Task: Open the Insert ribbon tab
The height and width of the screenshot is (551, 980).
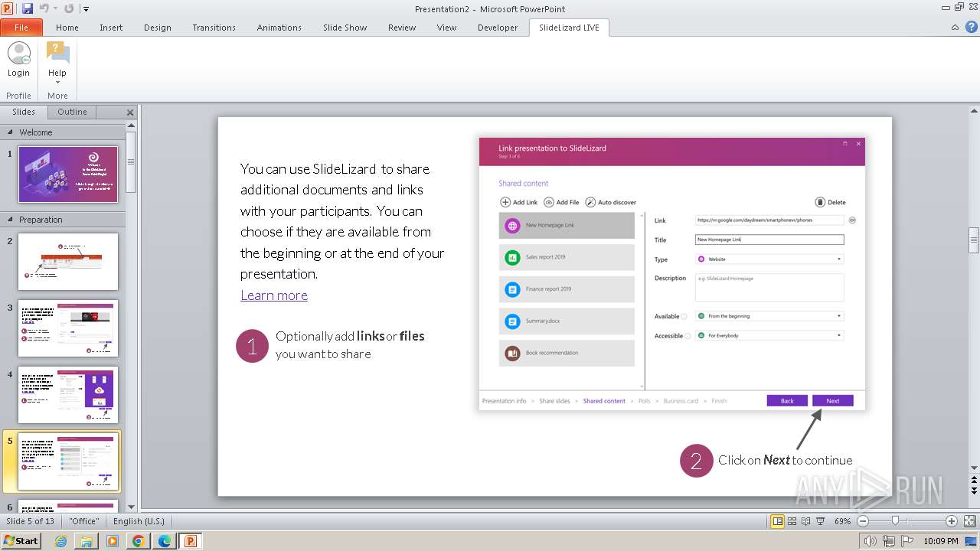Action: click(x=111, y=28)
